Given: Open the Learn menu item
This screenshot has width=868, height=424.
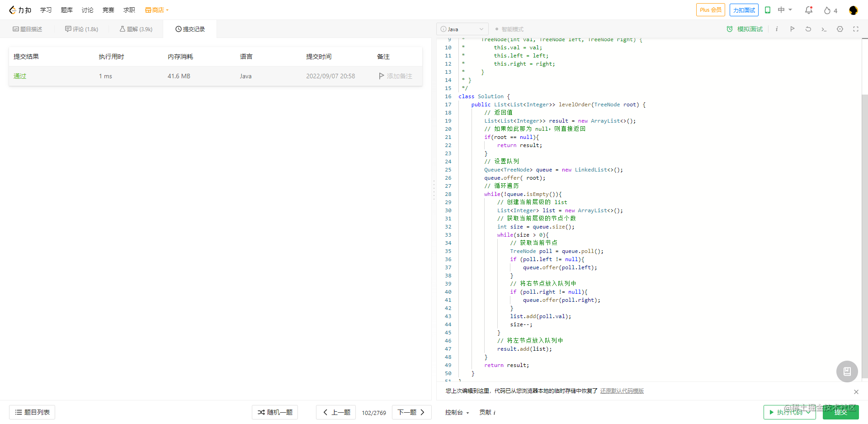Looking at the screenshot, I should pos(46,10).
